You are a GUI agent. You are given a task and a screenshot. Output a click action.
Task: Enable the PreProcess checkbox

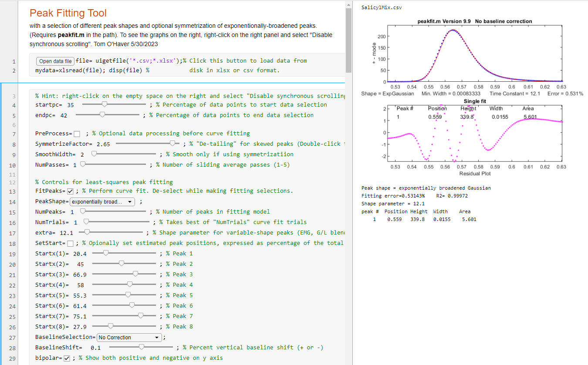point(77,134)
